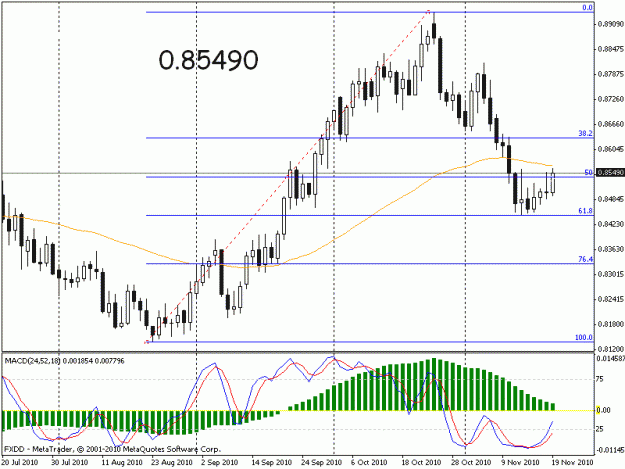Click the Fibonacci 76.4 level label
Viewport: 625px width, 469px height.
[586, 259]
